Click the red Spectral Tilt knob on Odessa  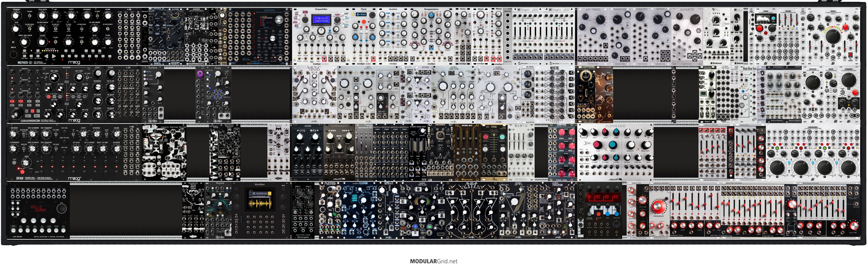[x=845, y=27]
